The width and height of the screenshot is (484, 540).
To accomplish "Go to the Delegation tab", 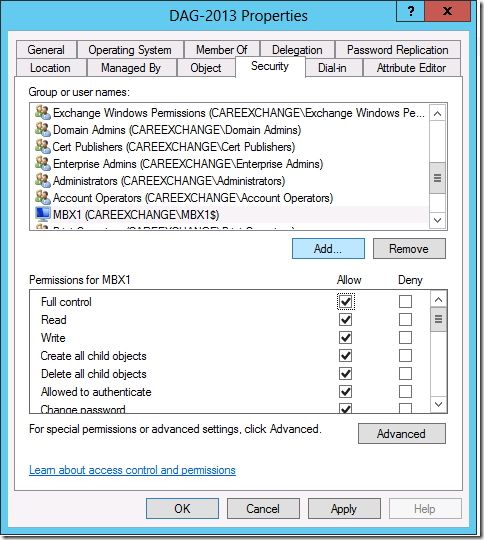I will (297, 50).
